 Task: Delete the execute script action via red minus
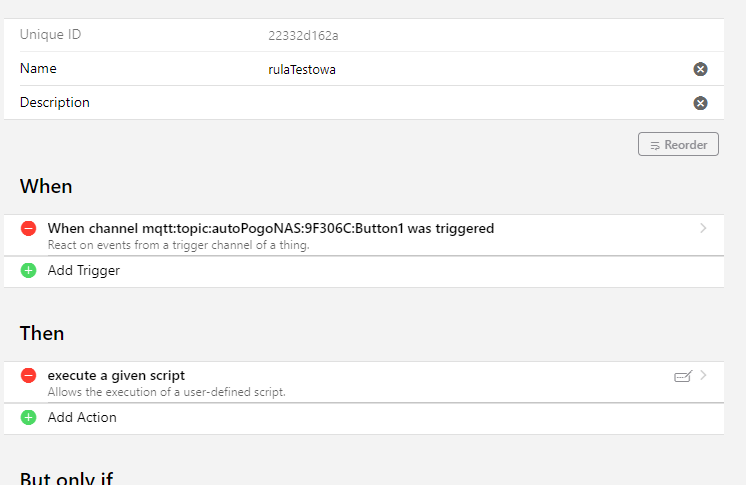tap(28, 376)
